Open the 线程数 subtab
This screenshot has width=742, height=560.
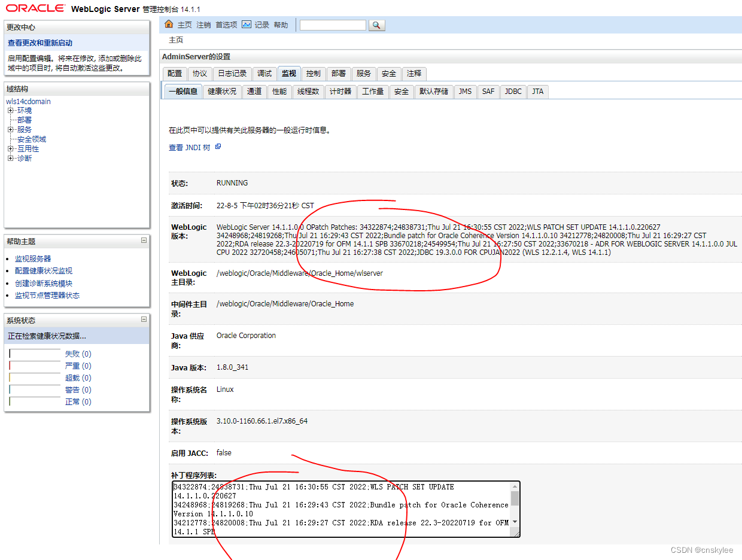(x=308, y=91)
